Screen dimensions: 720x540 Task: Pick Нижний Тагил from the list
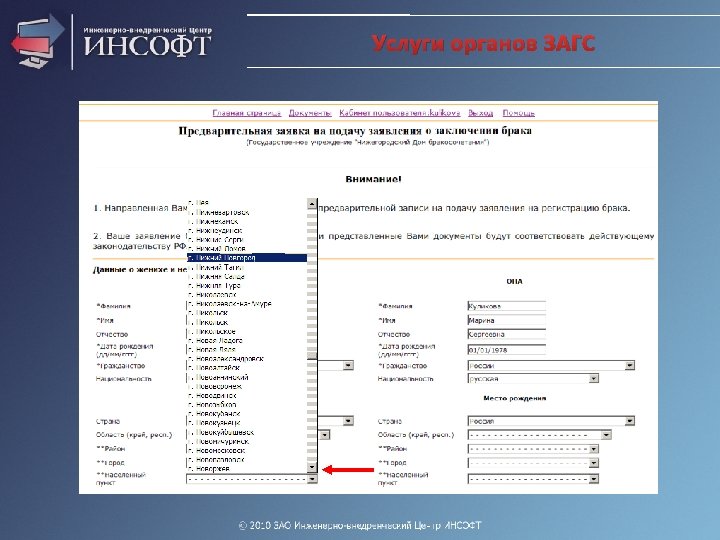point(247,267)
